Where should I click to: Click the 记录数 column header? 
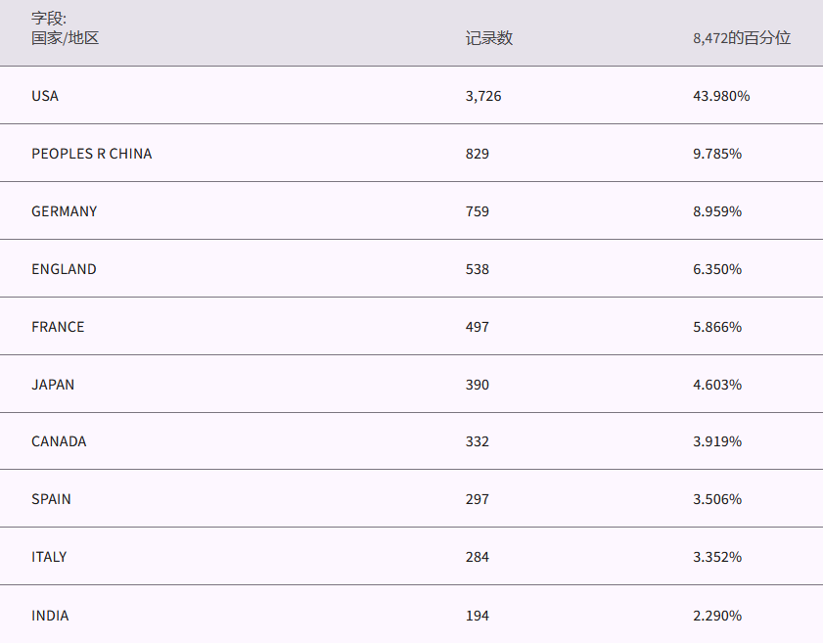[x=489, y=38]
